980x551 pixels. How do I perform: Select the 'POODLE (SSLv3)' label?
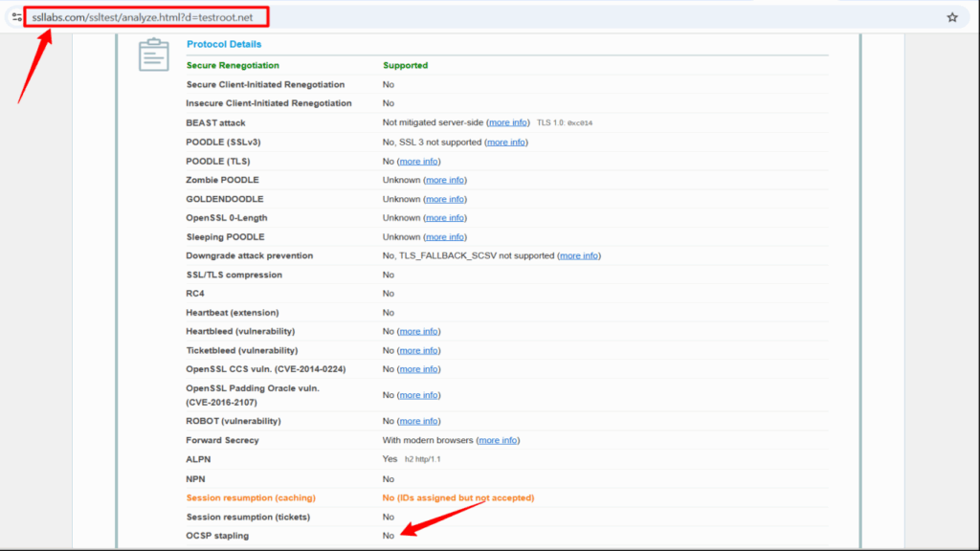point(223,142)
